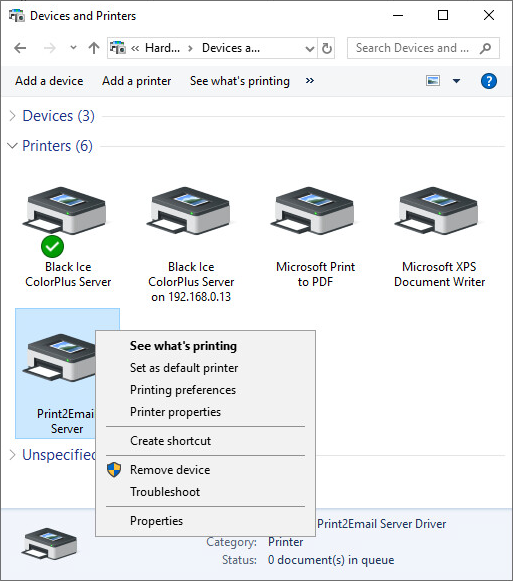The image size is (513, 581).
Task: Click the refresh button in address bar
Action: click(x=327, y=48)
